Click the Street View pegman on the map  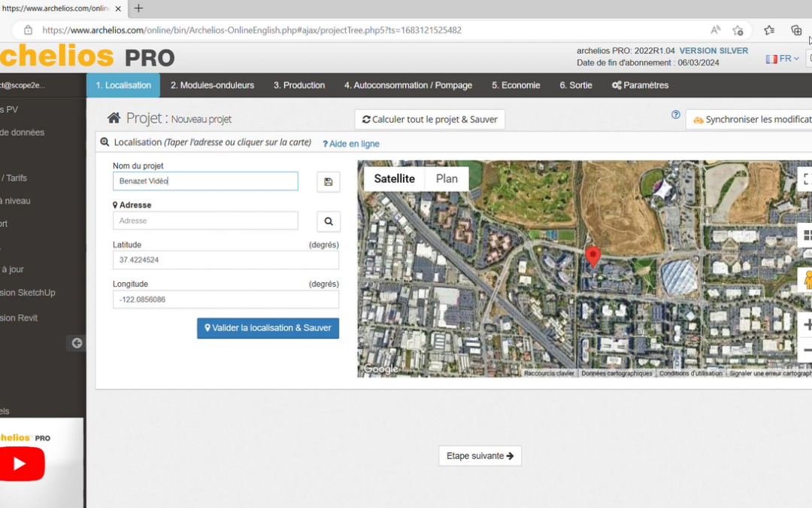click(807, 280)
